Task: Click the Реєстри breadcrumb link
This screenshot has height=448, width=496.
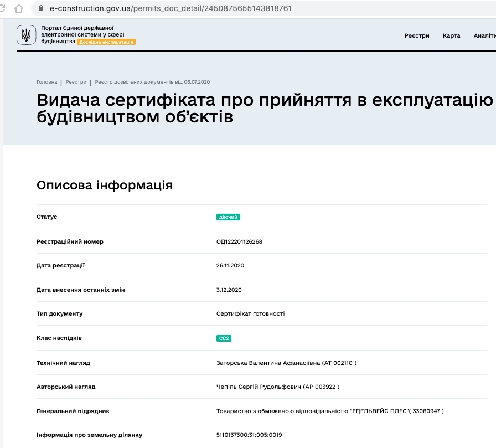Action: [76, 82]
